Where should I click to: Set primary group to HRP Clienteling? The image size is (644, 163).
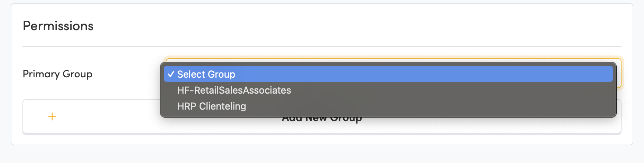pos(211,106)
